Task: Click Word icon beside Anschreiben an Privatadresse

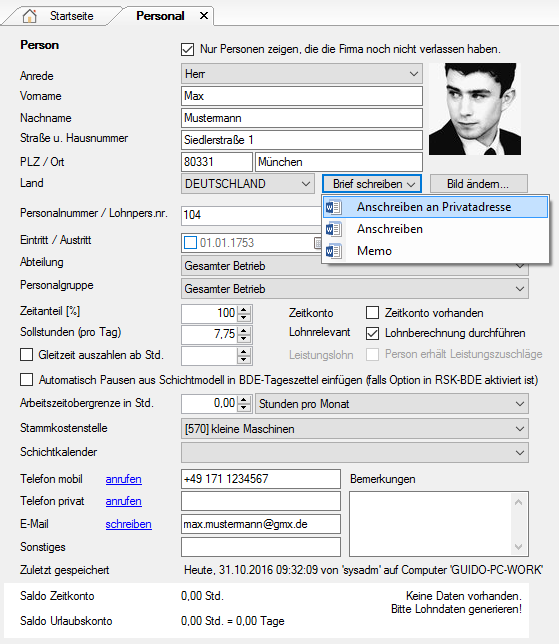Action: tap(334, 207)
